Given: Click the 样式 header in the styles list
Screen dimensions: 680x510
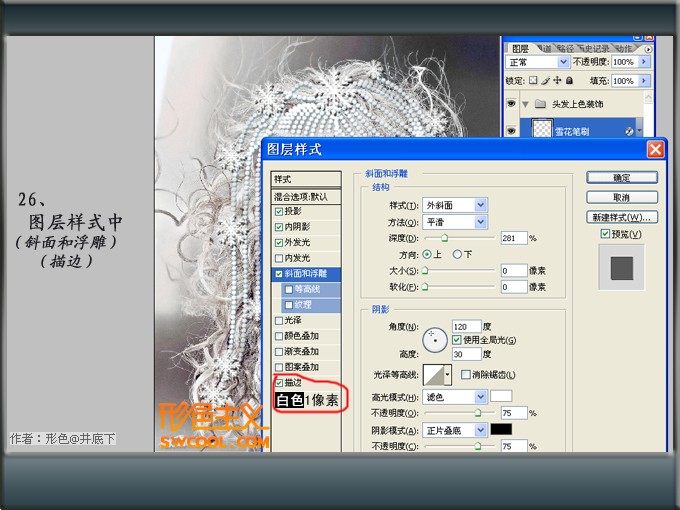Looking at the screenshot, I should point(306,179).
